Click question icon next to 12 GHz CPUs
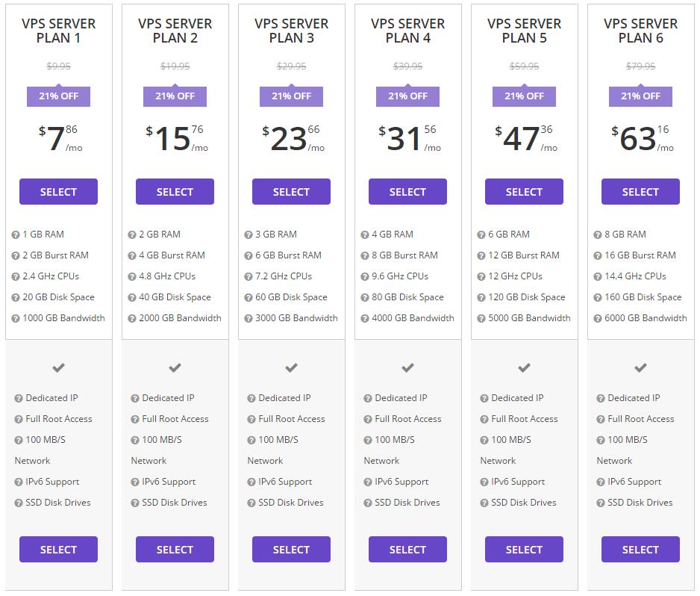The width and height of the screenshot is (700, 596). pyautogui.click(x=481, y=276)
